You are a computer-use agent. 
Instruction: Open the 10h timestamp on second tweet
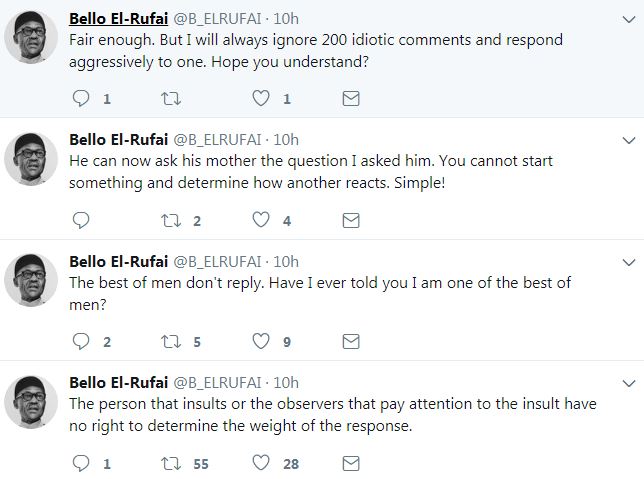tap(286, 140)
